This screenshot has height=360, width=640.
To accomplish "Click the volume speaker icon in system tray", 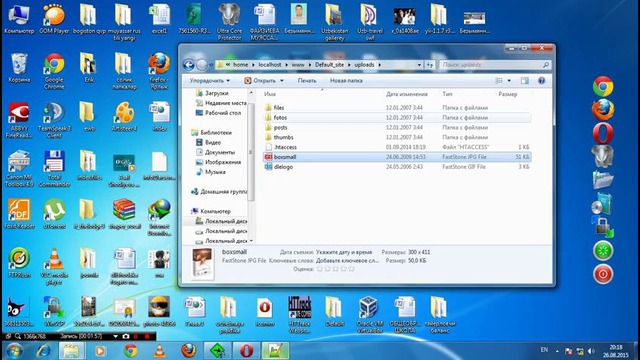I will coord(591,351).
